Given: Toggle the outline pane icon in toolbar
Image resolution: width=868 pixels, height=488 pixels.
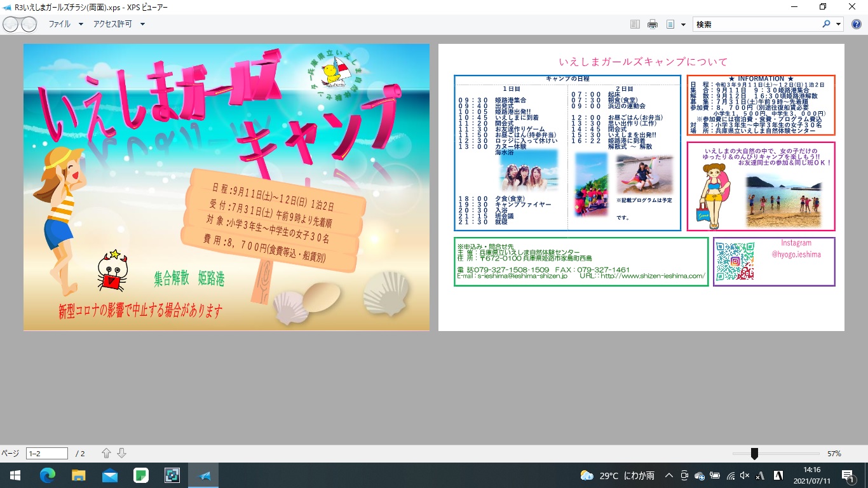Looking at the screenshot, I should tap(635, 24).
